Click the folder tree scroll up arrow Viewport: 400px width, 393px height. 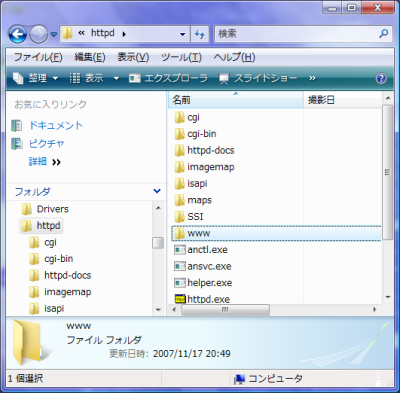[x=158, y=208]
